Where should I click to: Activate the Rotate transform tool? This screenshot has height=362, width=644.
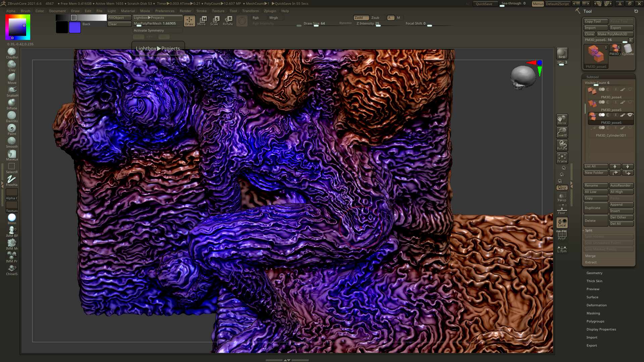click(228, 20)
